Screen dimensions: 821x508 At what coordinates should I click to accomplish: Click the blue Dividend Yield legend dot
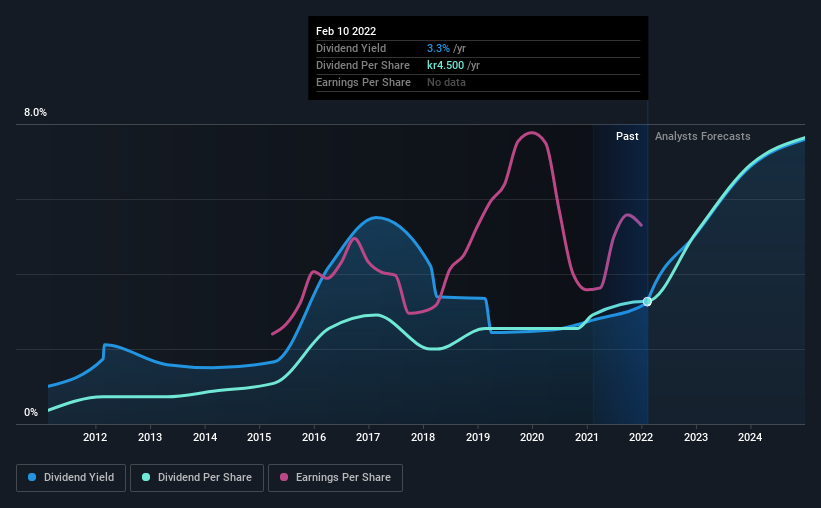(32, 477)
